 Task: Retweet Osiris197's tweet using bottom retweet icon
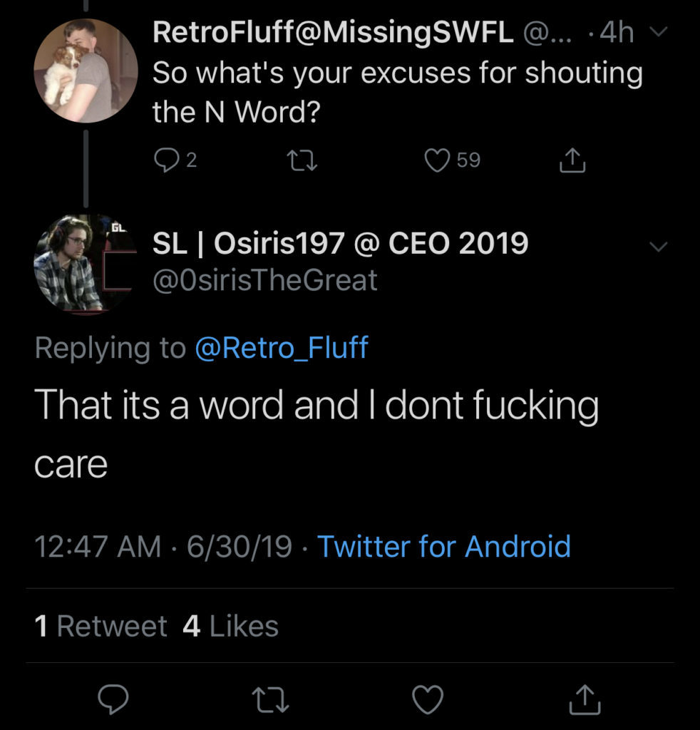tap(270, 700)
